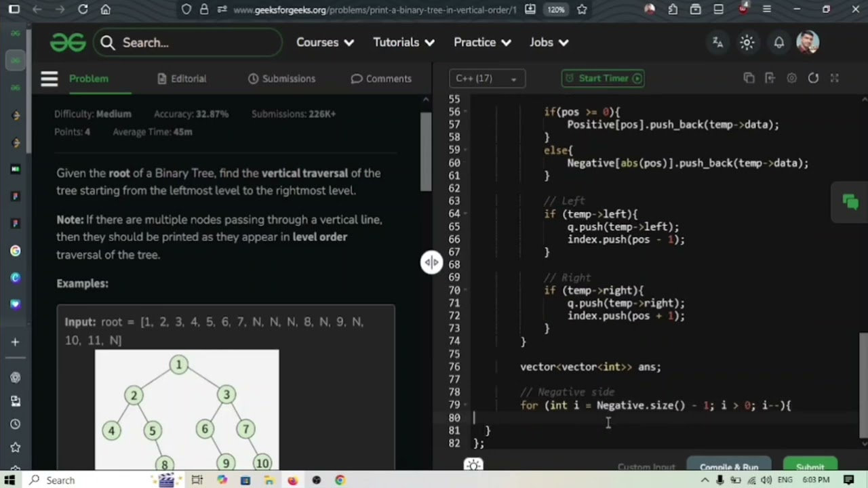868x488 pixels.
Task: Open the user profile avatar
Action: tap(808, 43)
